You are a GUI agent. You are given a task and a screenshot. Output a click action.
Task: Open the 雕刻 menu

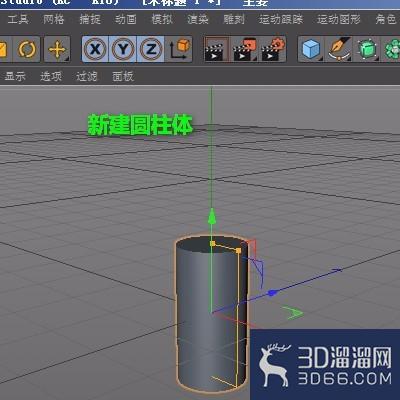click(x=234, y=19)
